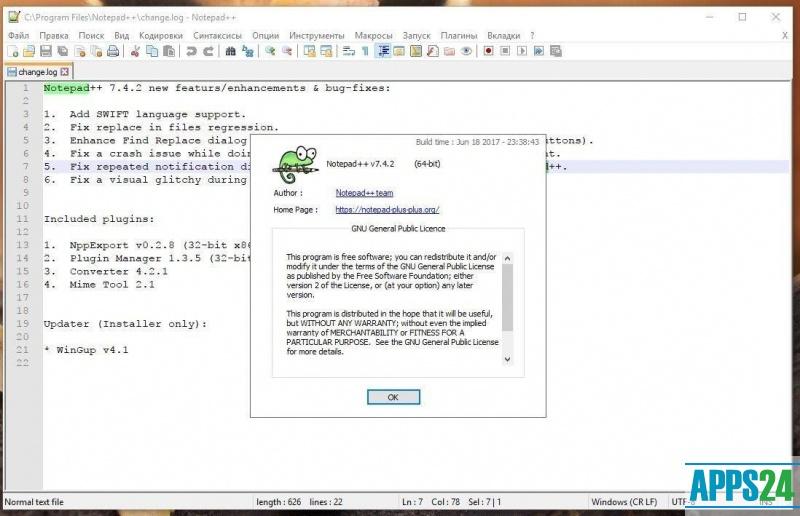This screenshot has width=800, height=516.
Task: Click the Save file toolbar icon
Action: click(x=46, y=51)
